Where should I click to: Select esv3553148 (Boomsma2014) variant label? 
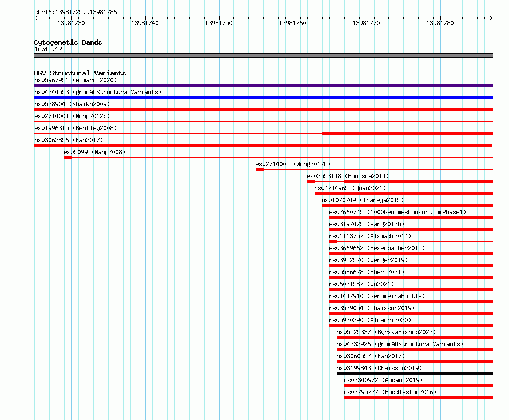(348, 176)
